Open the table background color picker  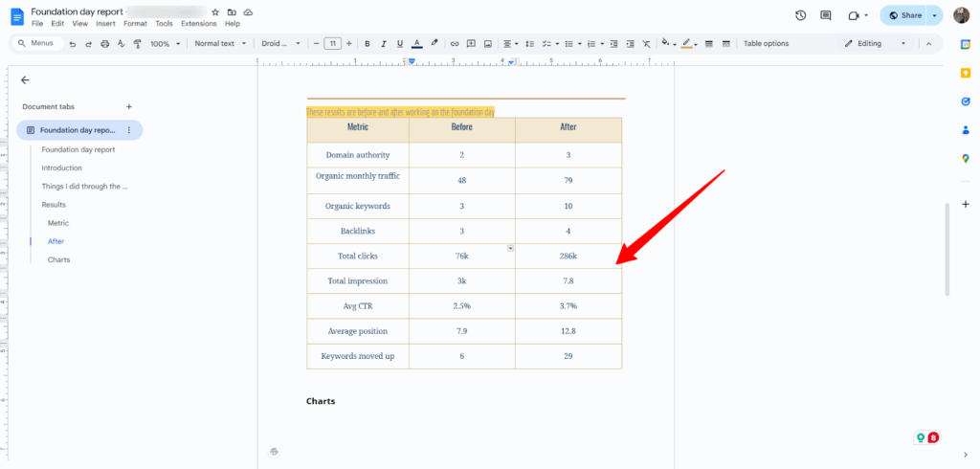click(x=664, y=43)
